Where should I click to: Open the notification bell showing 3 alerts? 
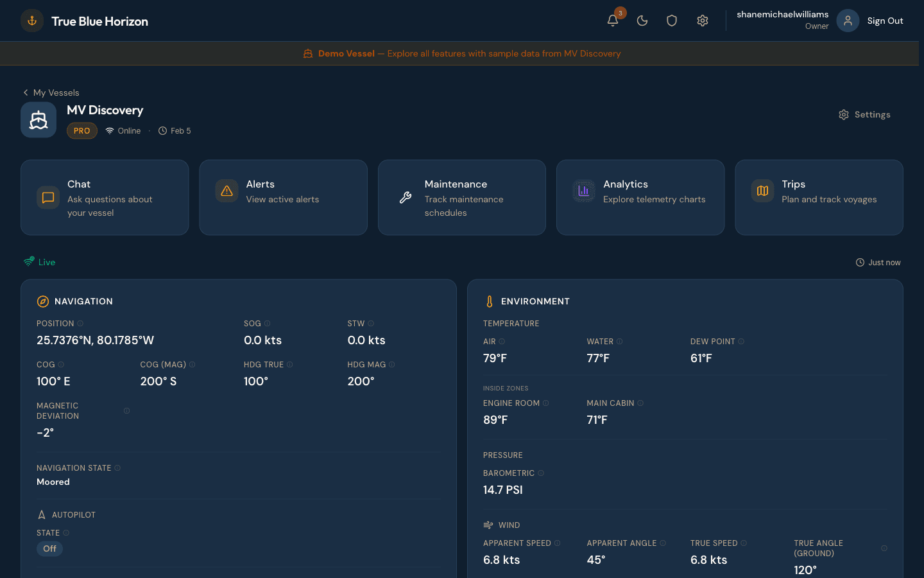(x=612, y=21)
